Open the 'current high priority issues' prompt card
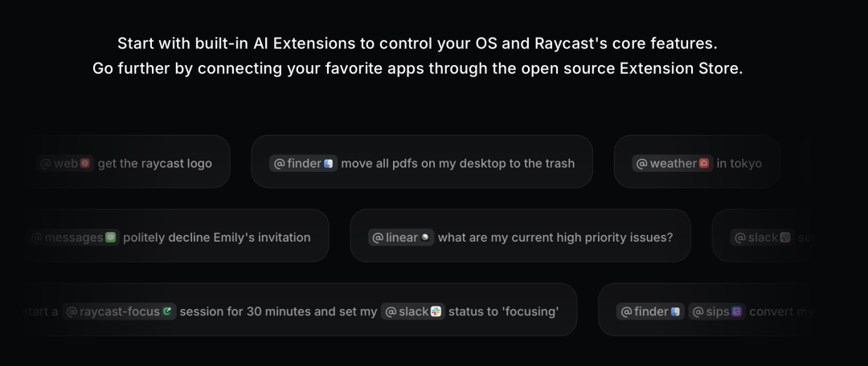 520,235
